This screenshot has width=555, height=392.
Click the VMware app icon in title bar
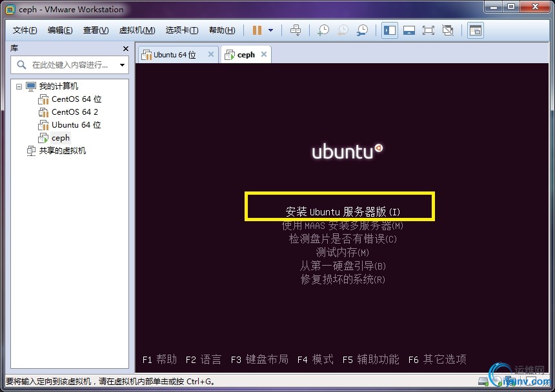tap(10, 10)
